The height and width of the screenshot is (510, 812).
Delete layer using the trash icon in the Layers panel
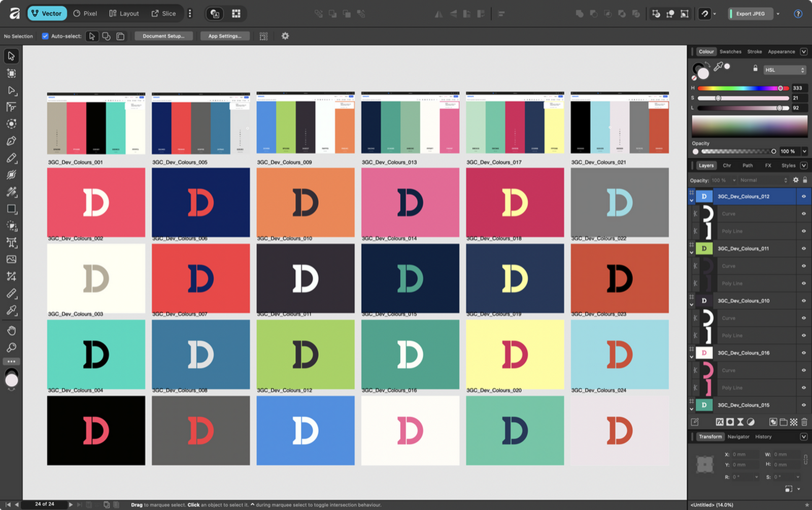[x=804, y=422]
